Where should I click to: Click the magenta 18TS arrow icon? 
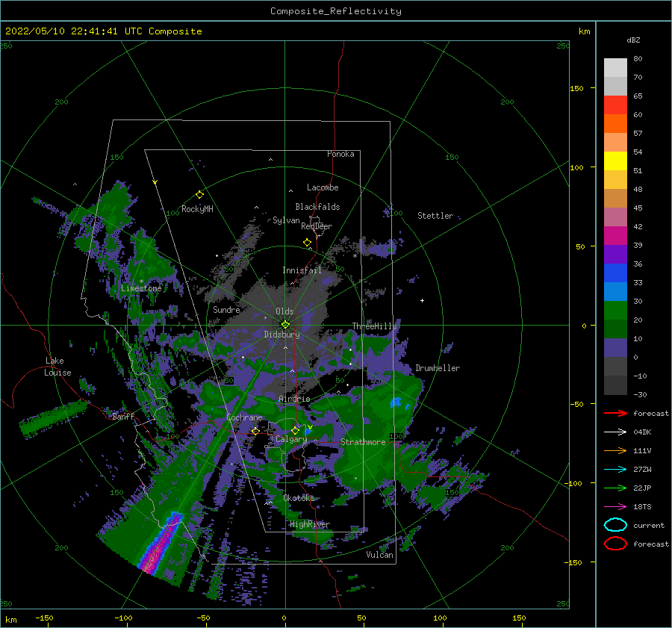tap(615, 507)
